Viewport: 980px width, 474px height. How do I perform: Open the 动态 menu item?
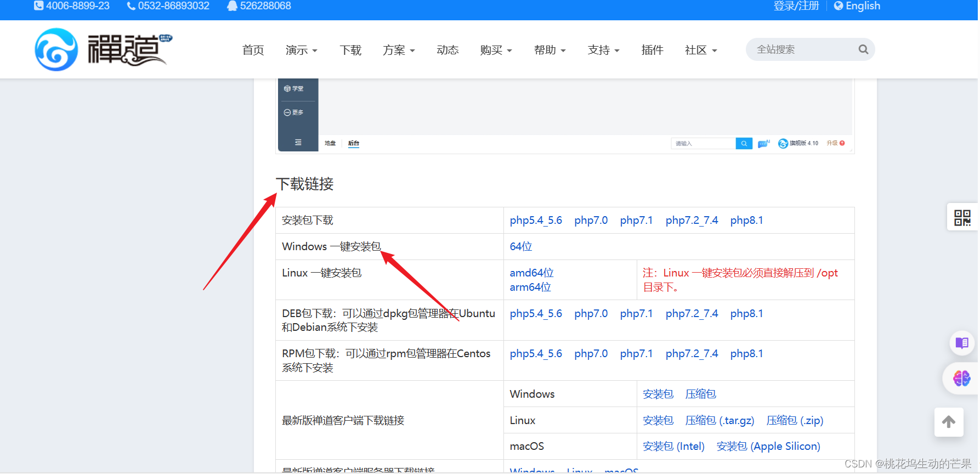pyautogui.click(x=447, y=50)
